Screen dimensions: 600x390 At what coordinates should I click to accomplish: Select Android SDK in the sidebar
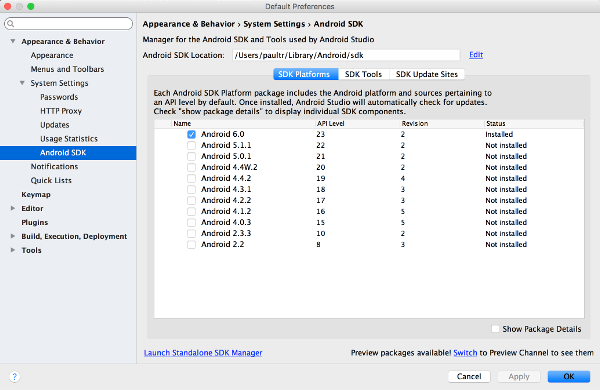pos(68,153)
